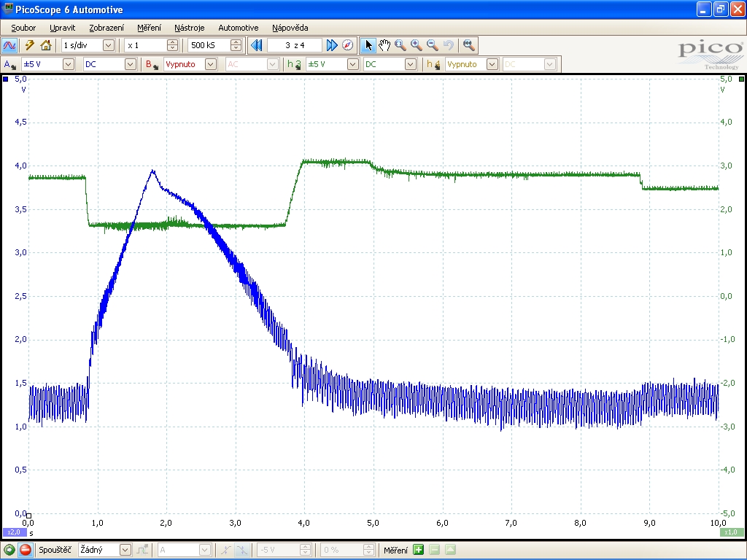This screenshot has width=747, height=560.
Task: Start capture with green go button
Action: pos(9,550)
